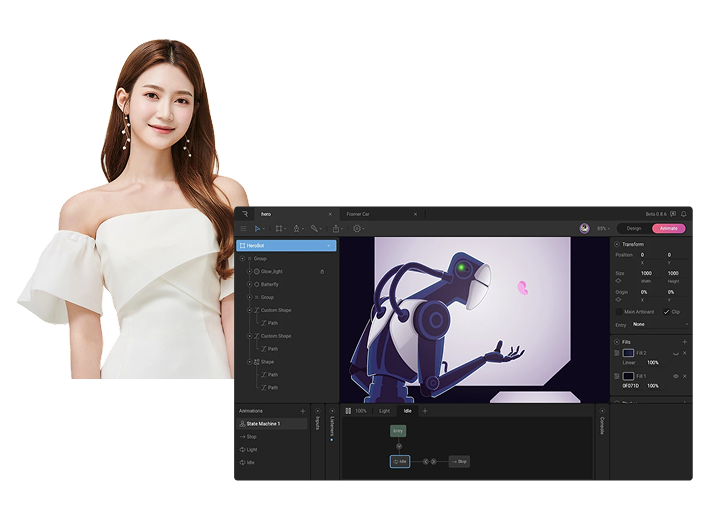The width and height of the screenshot is (719, 512).
Task: Add a new state machine layer tab
Action: coord(425,411)
